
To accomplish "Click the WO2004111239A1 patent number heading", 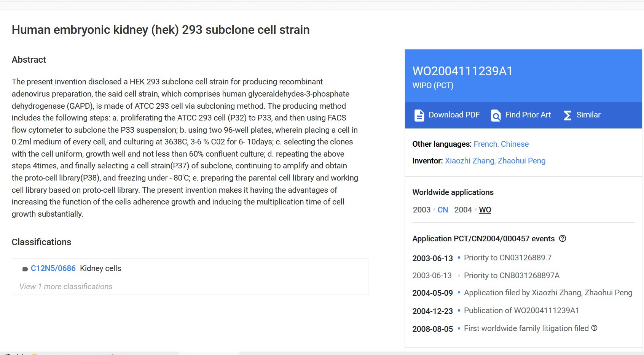I will click(x=462, y=71).
